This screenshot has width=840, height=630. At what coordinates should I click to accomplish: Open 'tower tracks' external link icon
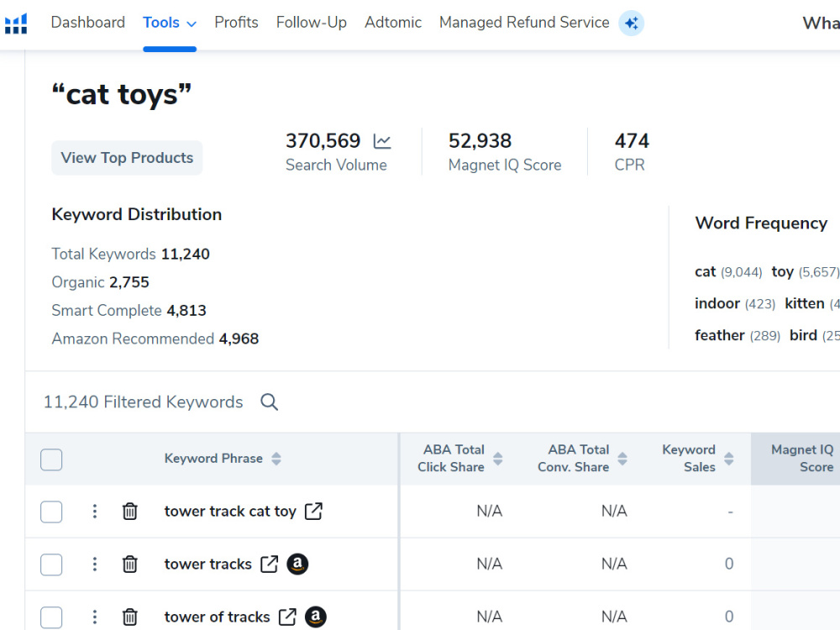[269, 564]
